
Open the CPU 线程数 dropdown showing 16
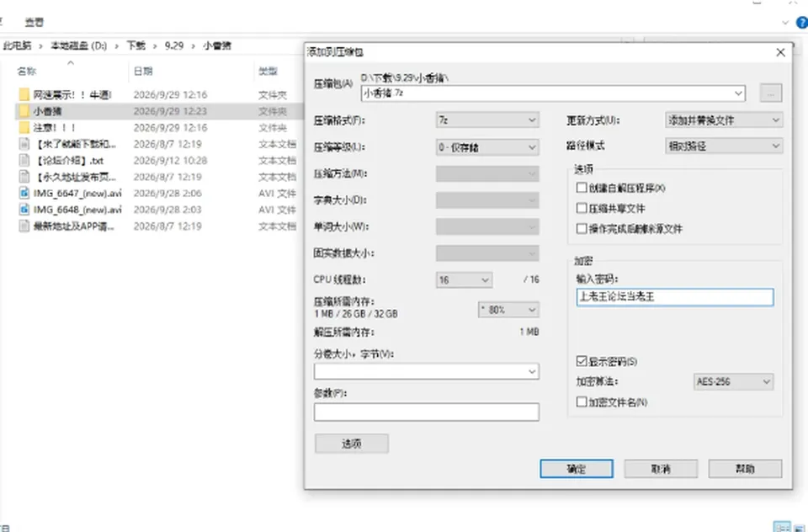point(464,280)
